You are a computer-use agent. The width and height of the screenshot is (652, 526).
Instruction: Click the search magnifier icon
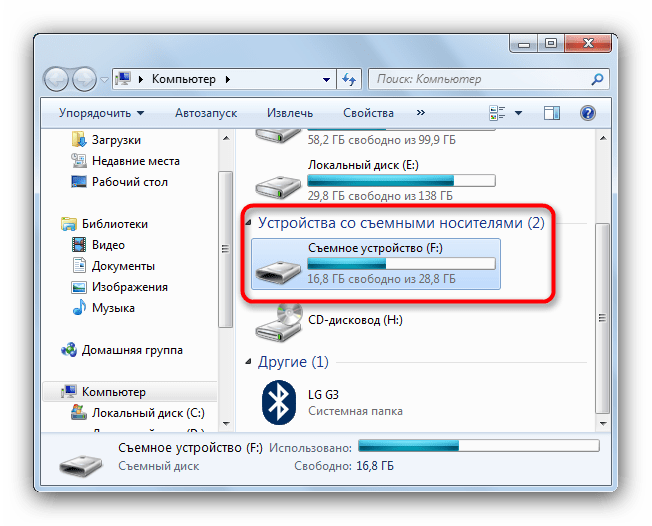[598, 79]
